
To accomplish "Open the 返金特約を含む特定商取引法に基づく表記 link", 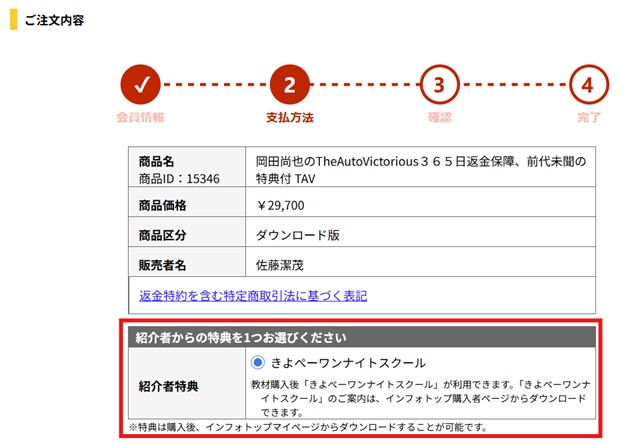I will coord(253,295).
